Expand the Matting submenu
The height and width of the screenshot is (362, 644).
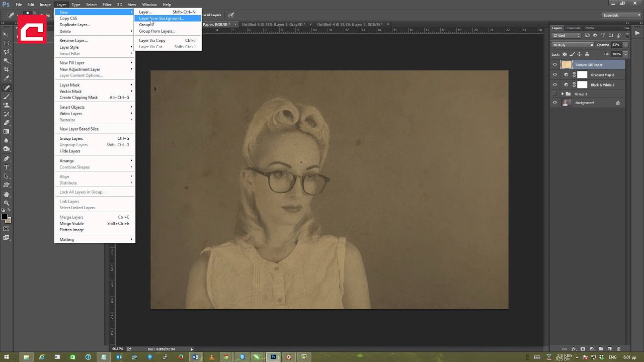click(x=95, y=240)
